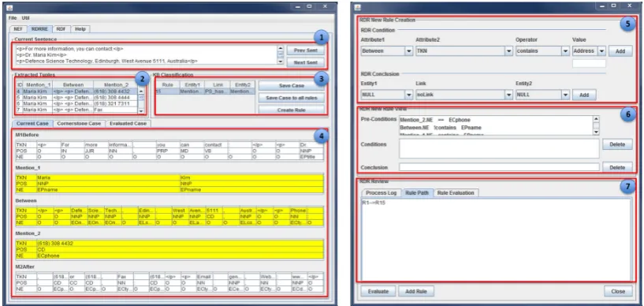Image resolution: width=644 pixels, height=306 pixels.
Task: Click Pre-Conditions scrollbar up arrow
Action: point(596,119)
